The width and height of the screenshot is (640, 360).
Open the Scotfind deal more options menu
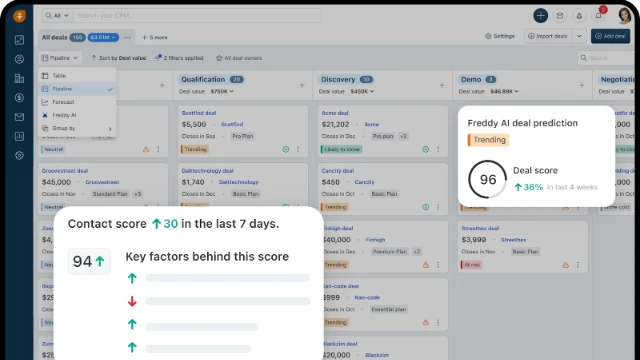[x=298, y=149]
